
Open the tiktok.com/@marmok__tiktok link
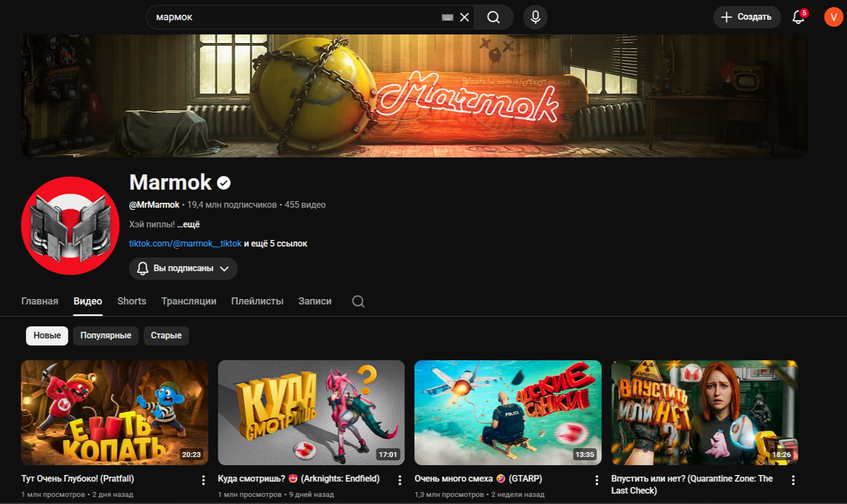point(185,243)
